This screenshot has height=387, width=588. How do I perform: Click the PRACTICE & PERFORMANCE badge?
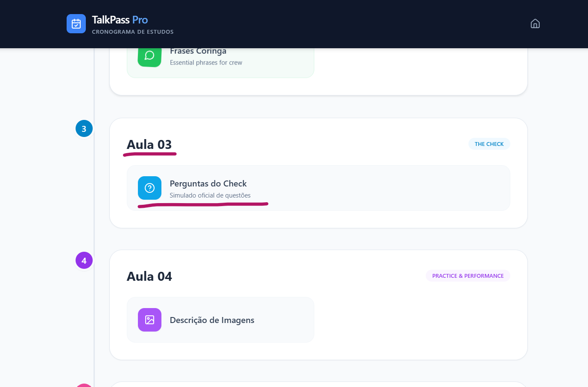468,276
